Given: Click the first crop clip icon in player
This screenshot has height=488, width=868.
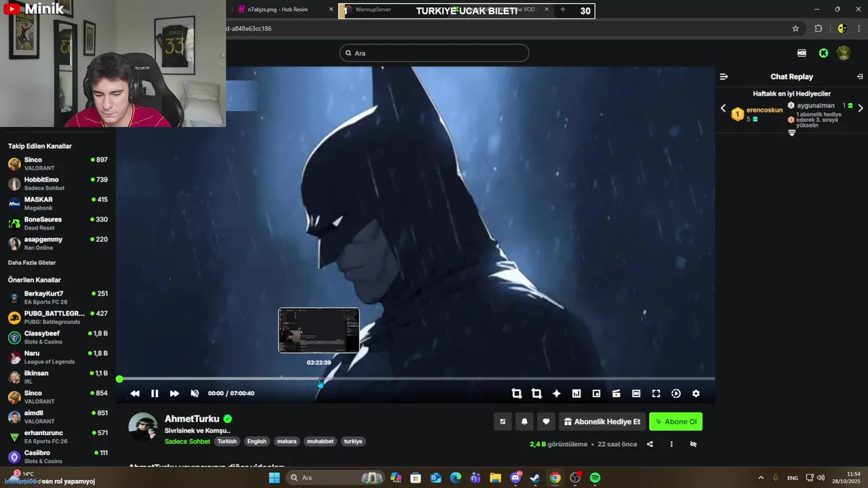Looking at the screenshot, I should (x=517, y=394).
